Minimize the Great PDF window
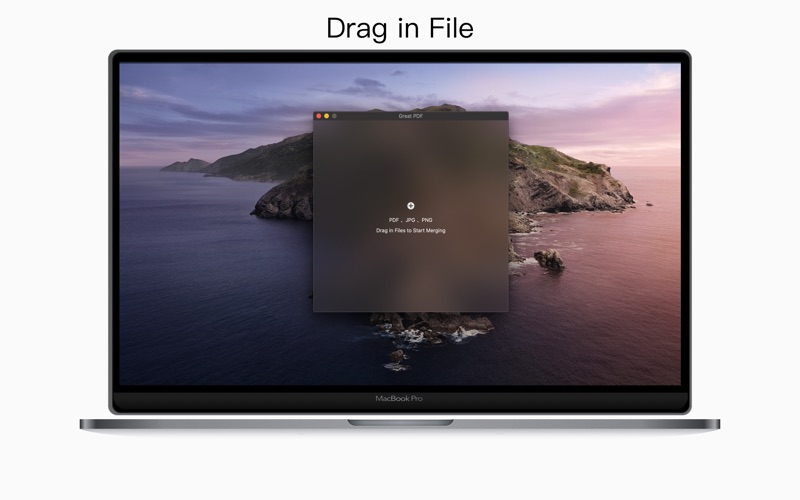Screen dimensions: 800x500 327,116
